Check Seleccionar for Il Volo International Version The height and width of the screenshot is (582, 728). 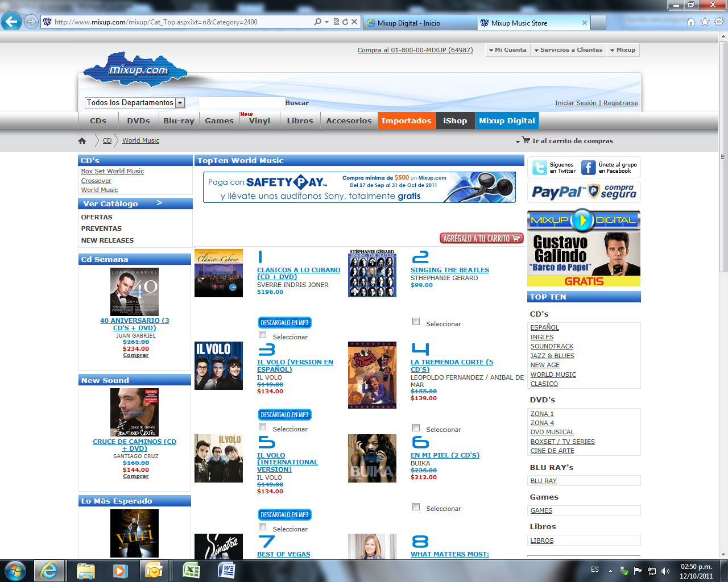click(262, 527)
